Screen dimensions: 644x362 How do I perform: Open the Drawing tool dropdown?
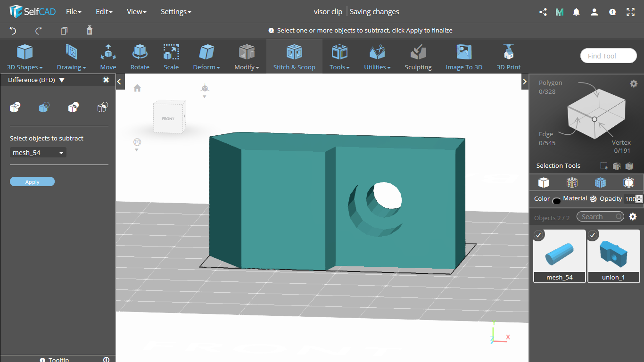(x=71, y=57)
